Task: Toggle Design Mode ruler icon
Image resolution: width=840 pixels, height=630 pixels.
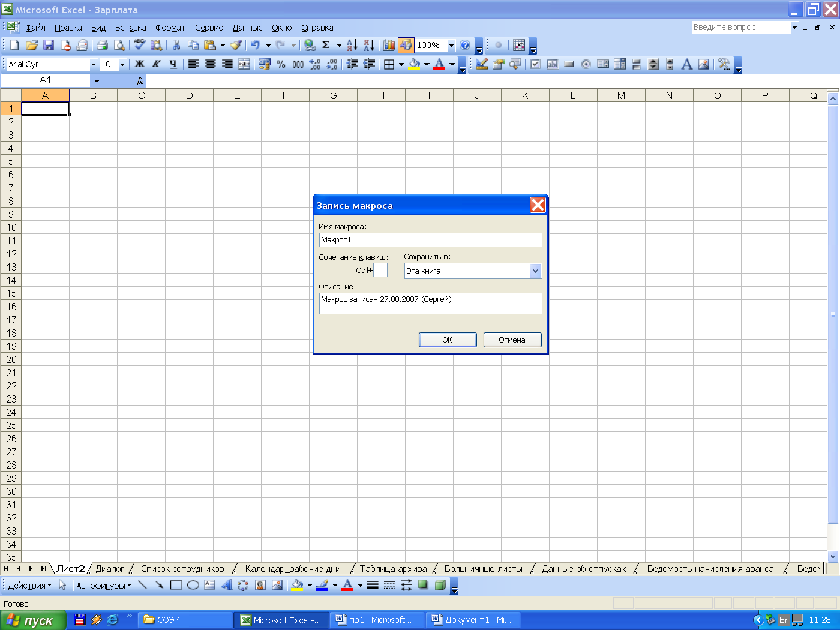Action: (482, 64)
